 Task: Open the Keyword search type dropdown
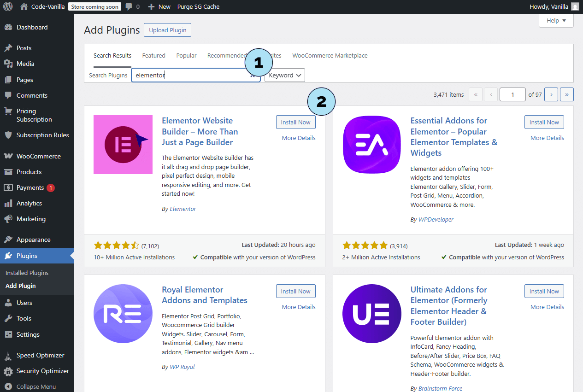coord(285,75)
